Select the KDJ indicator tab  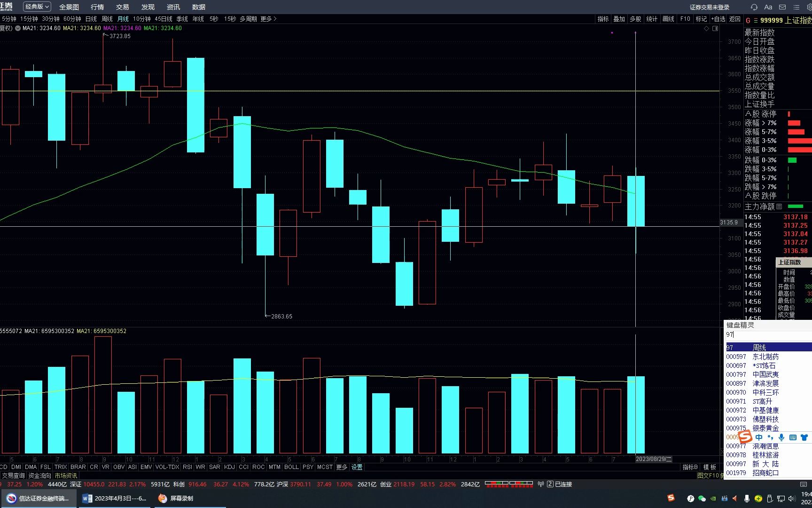pyautogui.click(x=229, y=467)
